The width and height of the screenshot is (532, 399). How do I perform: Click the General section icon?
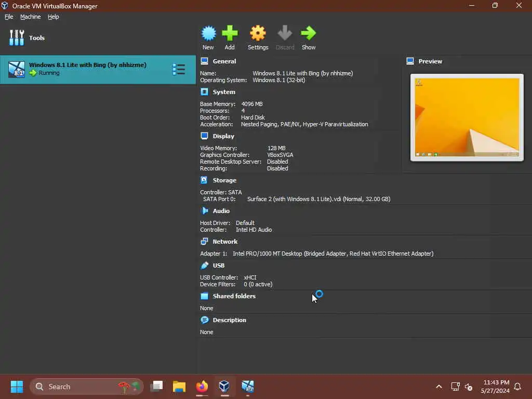204,61
